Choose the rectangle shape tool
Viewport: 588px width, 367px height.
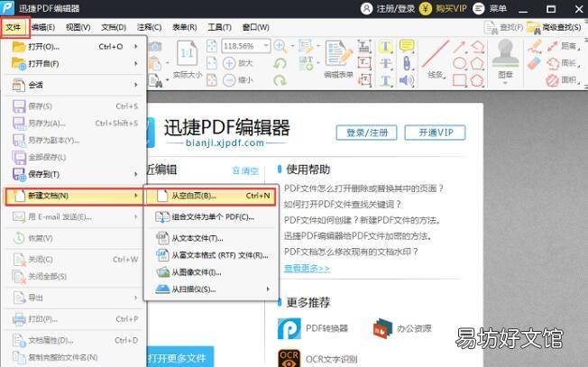tap(460, 80)
